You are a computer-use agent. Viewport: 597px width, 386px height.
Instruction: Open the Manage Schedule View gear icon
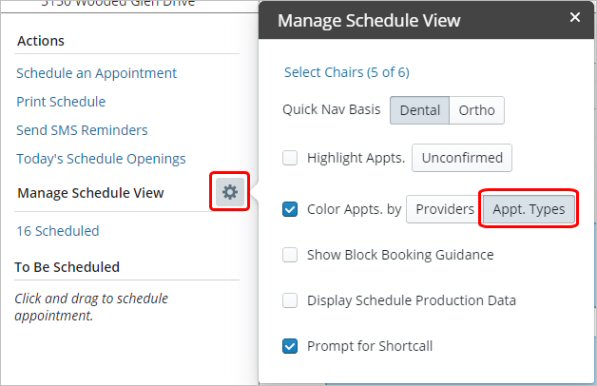(230, 191)
